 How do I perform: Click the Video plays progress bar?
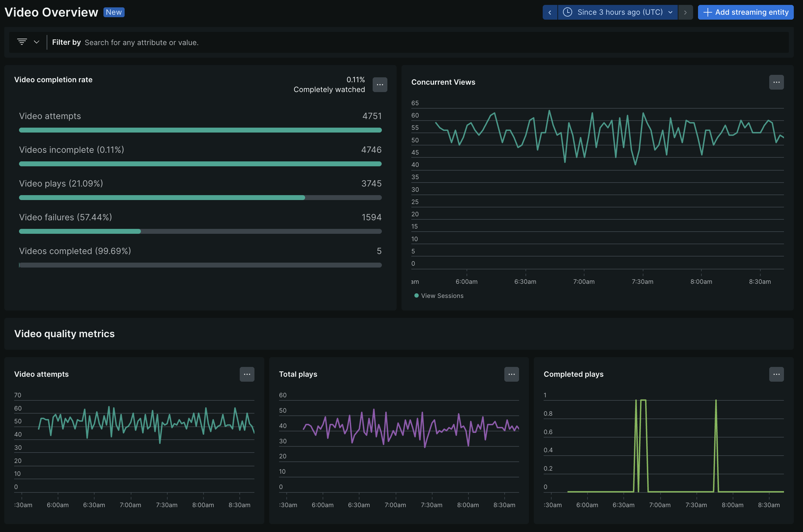pyautogui.click(x=200, y=198)
